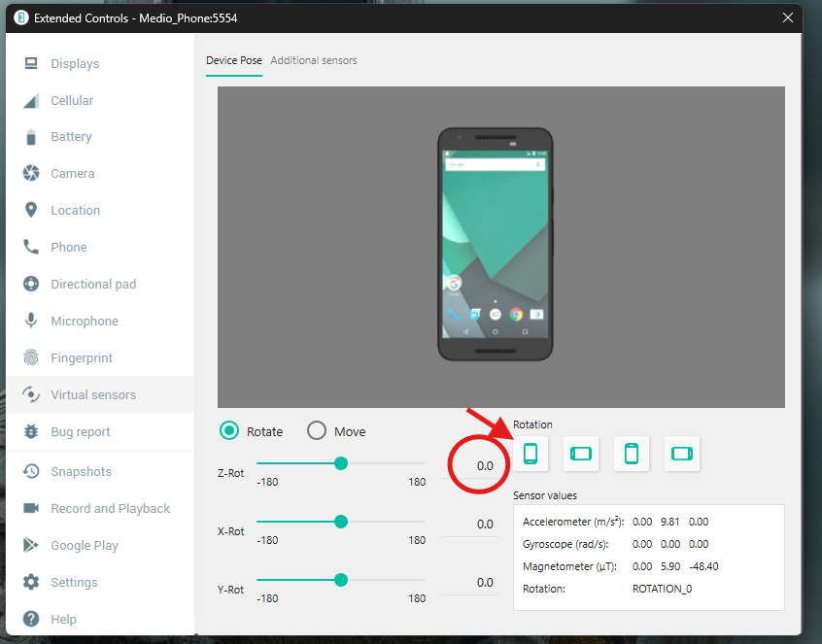
Task: Open the Camera settings page
Action: (73, 174)
